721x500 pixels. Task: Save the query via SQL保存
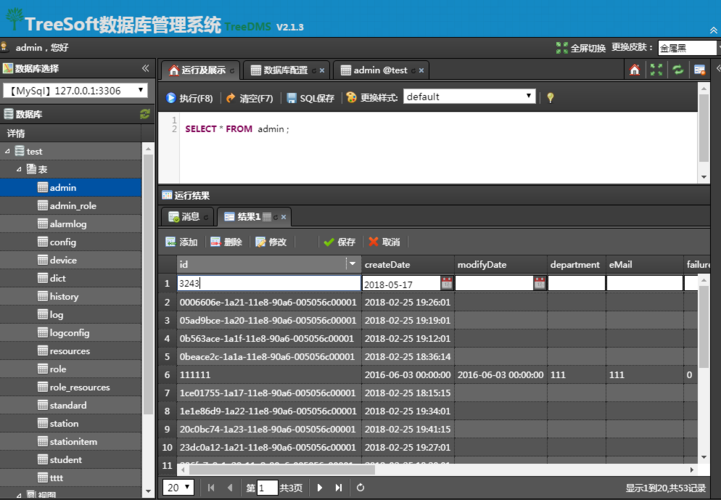coord(310,98)
